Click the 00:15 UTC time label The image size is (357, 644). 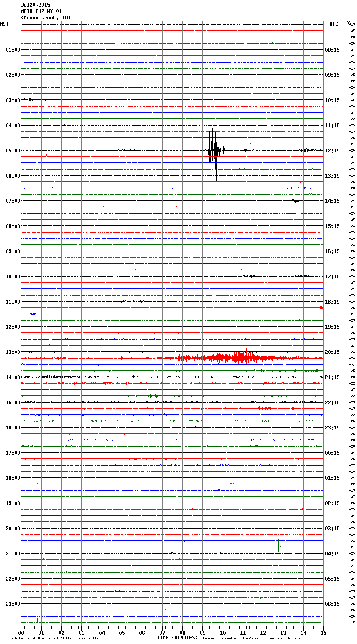pos(332,453)
